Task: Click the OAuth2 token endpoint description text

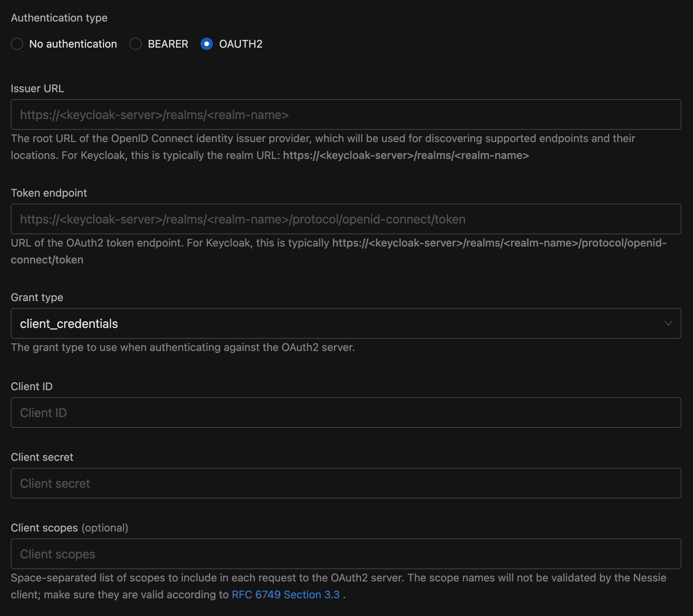Action: 339,251
